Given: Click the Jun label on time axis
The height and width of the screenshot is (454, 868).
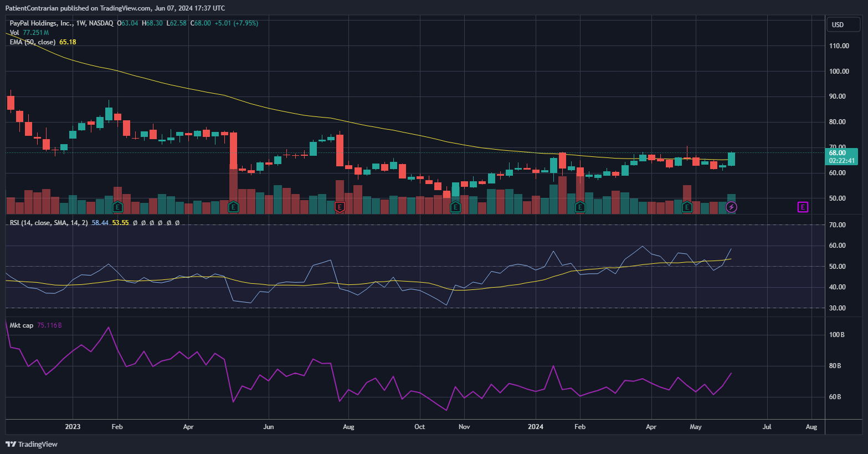Looking at the screenshot, I should click(269, 427).
